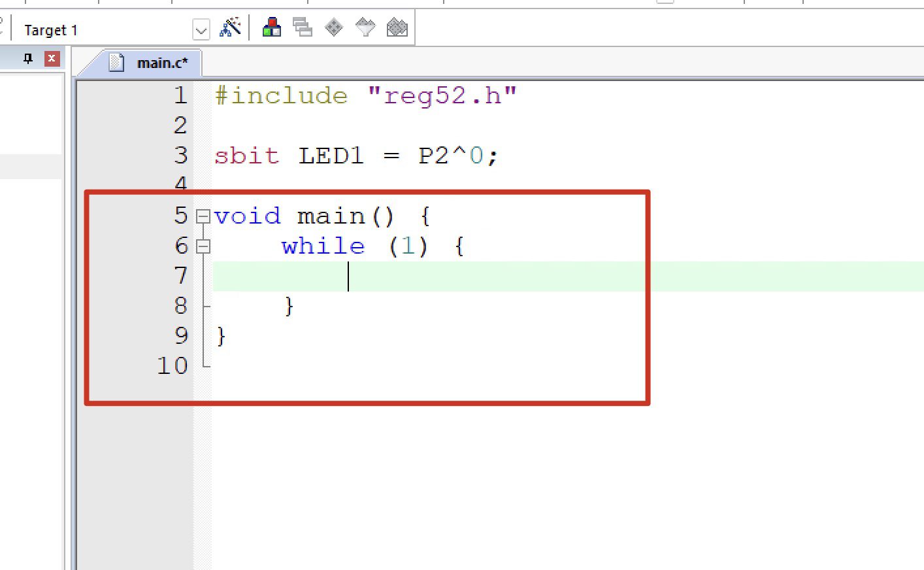Open Options for Target magic wand icon
This screenshot has height=570, width=924.
click(230, 27)
